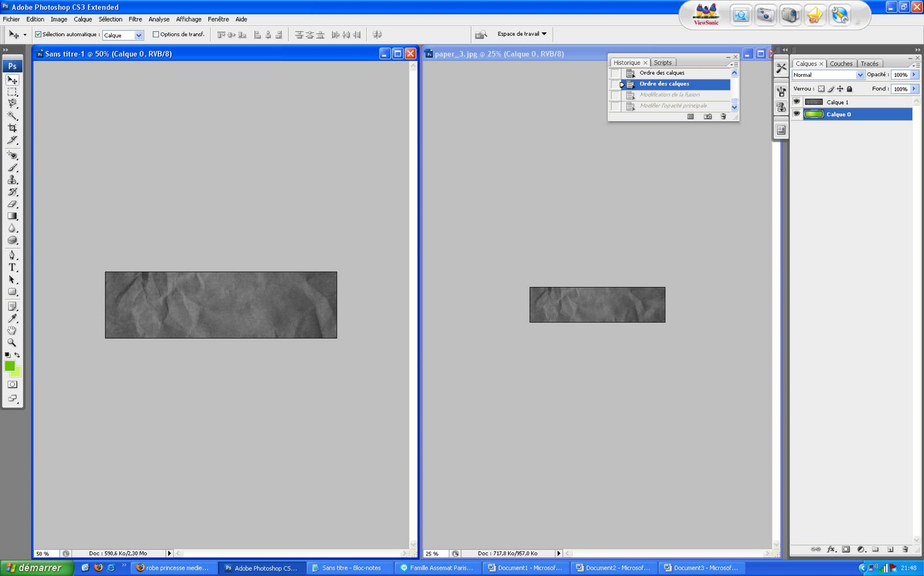Select the History Brush tool
Viewport: 924px width, 576px height.
(12, 192)
